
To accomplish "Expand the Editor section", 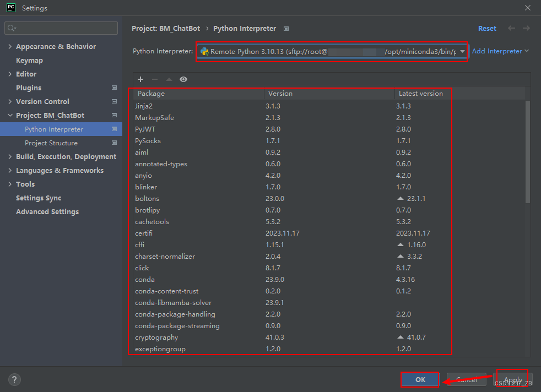I will pyautogui.click(x=10, y=74).
